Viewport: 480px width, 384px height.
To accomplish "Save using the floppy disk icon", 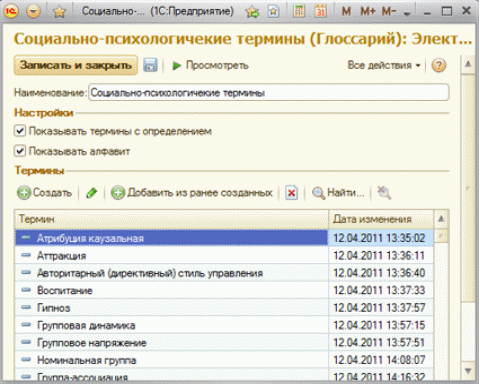I will [150, 65].
